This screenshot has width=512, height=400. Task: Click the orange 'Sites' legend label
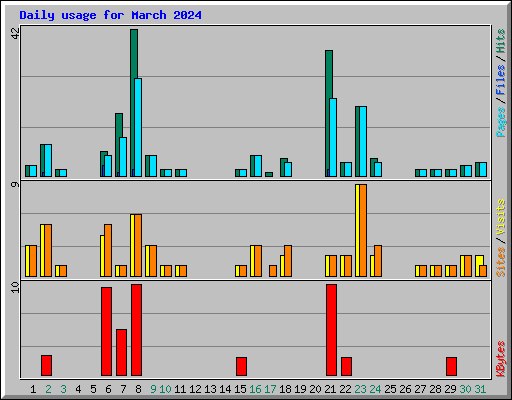[500, 262]
